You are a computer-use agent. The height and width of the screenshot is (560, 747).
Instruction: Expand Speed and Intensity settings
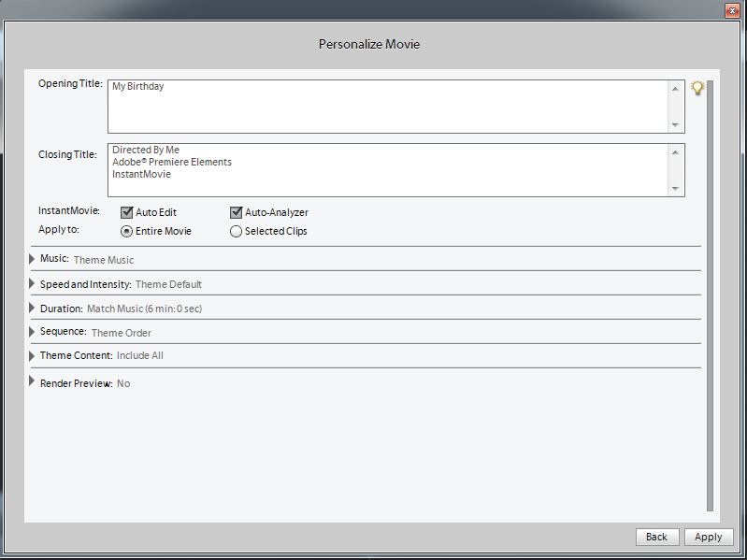[32, 283]
